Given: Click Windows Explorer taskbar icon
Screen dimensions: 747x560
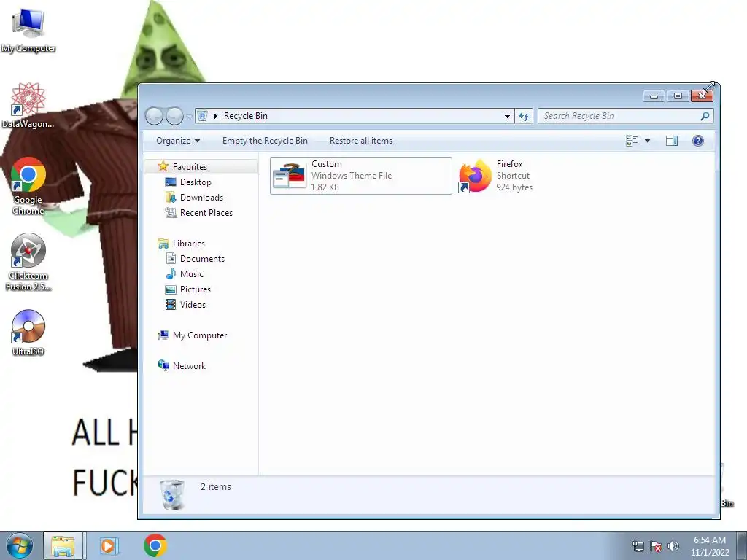Looking at the screenshot, I should click(x=63, y=545).
